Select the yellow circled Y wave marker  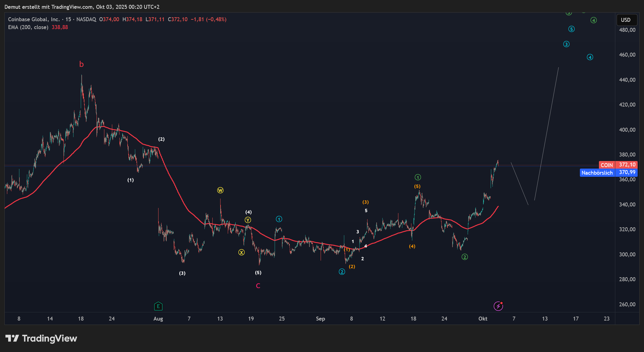(x=248, y=220)
